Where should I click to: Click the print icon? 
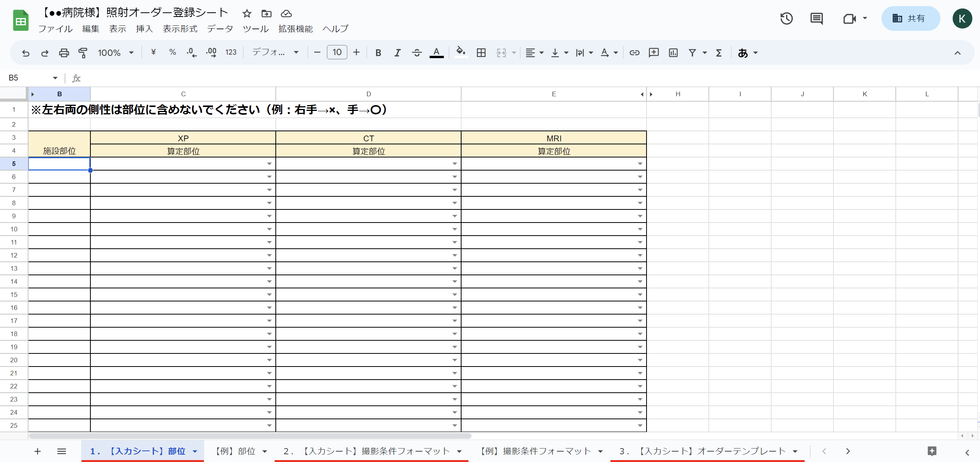click(64, 53)
